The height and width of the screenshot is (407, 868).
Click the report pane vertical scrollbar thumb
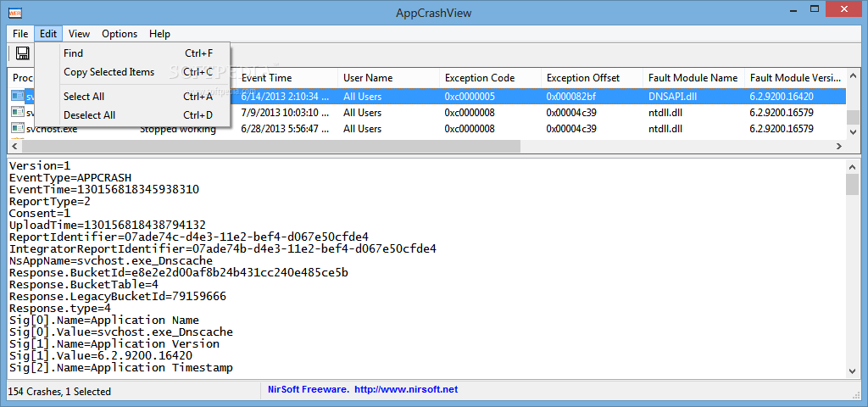coord(853,184)
